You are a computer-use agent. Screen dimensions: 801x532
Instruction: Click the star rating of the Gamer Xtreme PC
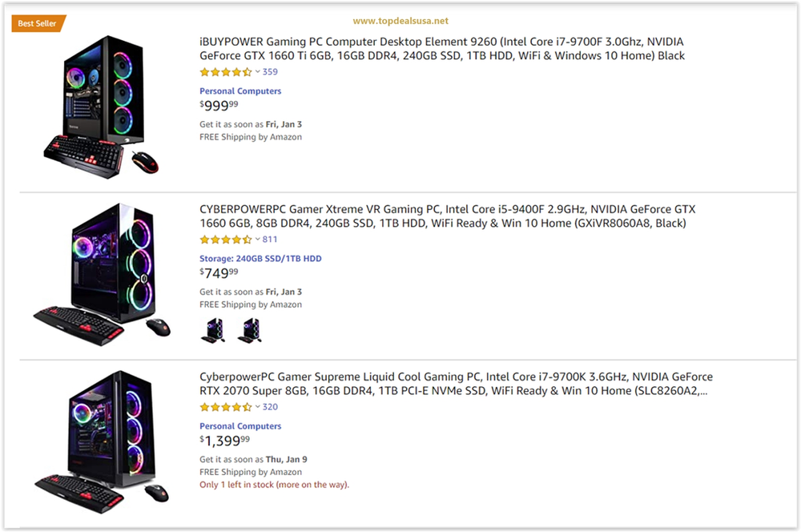[x=225, y=240]
